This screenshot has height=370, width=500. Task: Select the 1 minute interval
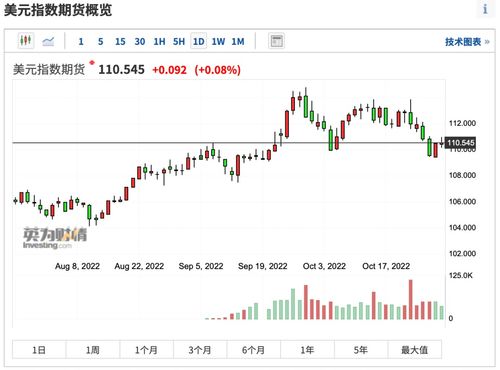pyautogui.click(x=81, y=42)
